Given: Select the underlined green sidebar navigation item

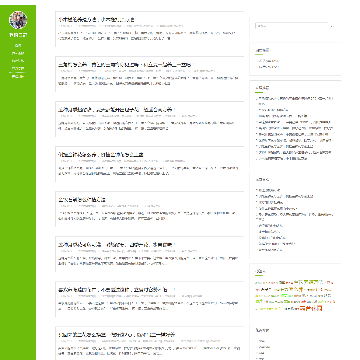Looking at the screenshot, I should click(18, 69).
